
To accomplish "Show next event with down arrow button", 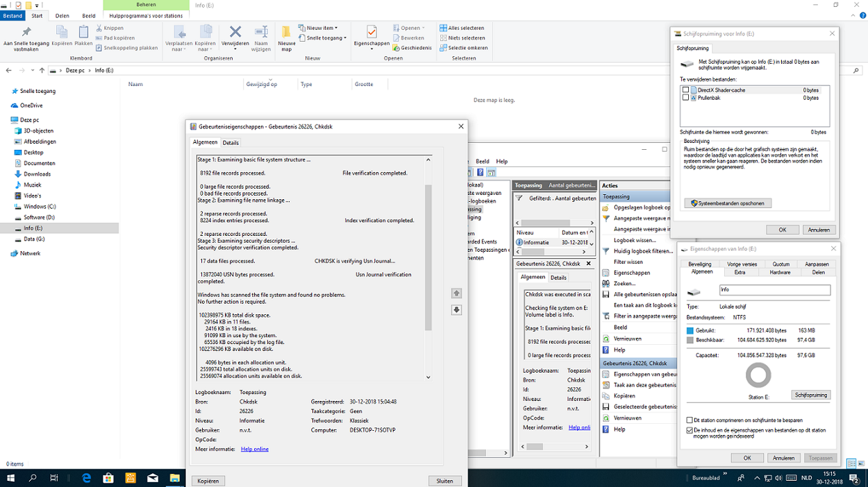I will 456,310.
